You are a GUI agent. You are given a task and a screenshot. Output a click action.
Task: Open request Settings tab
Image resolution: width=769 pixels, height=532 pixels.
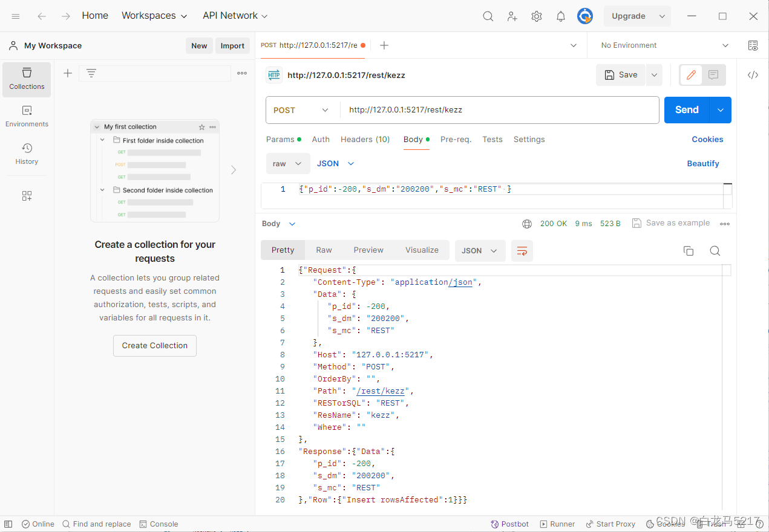529,139
